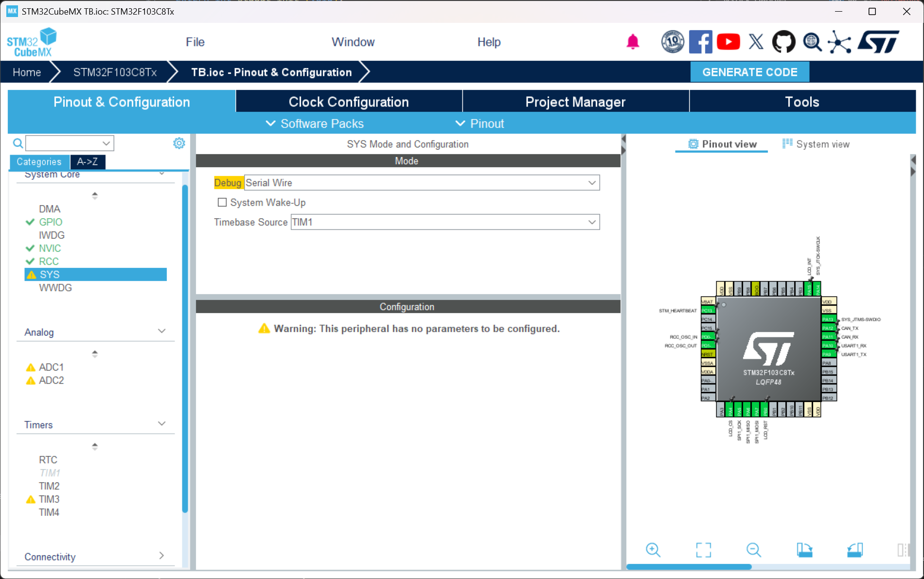Screen dimensions: 924x579
Task: Click the zoom in magnifier icon
Action: (653, 550)
